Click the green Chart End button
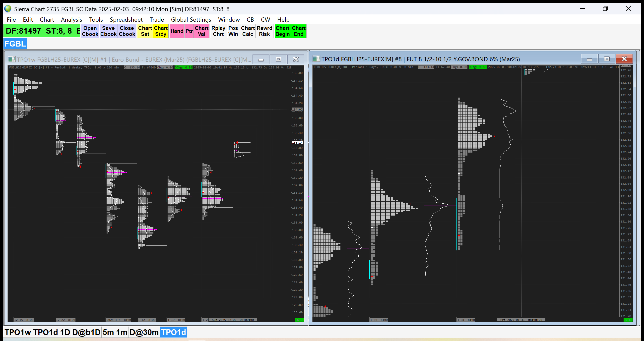 point(299,31)
